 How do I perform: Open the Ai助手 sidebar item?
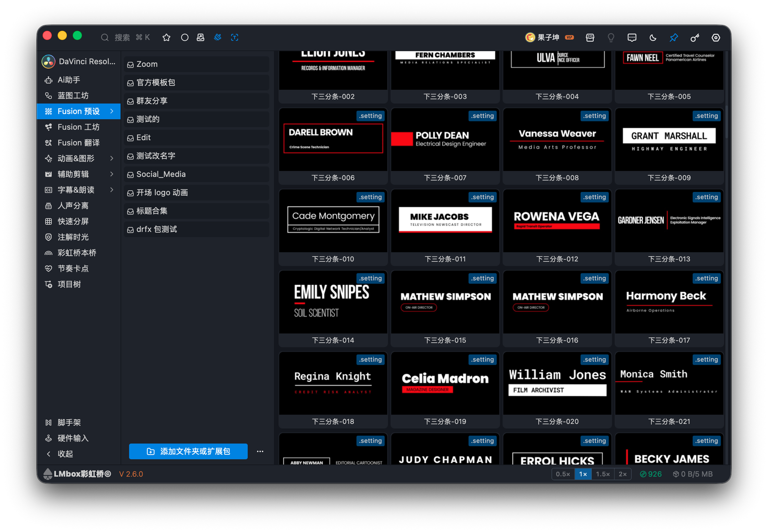click(79, 80)
